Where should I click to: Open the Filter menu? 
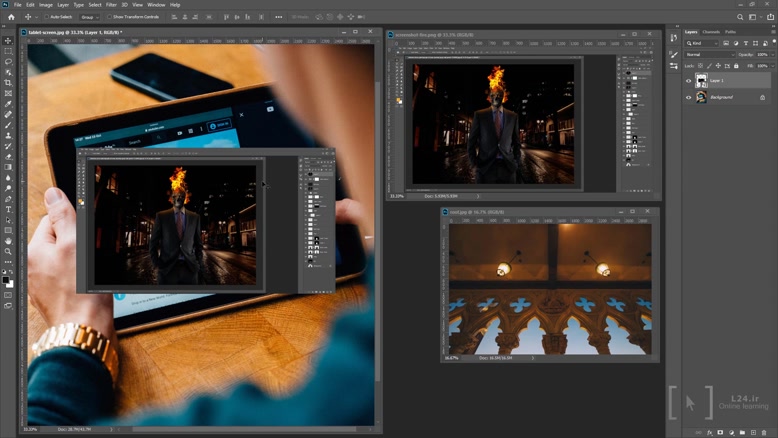coord(111,5)
